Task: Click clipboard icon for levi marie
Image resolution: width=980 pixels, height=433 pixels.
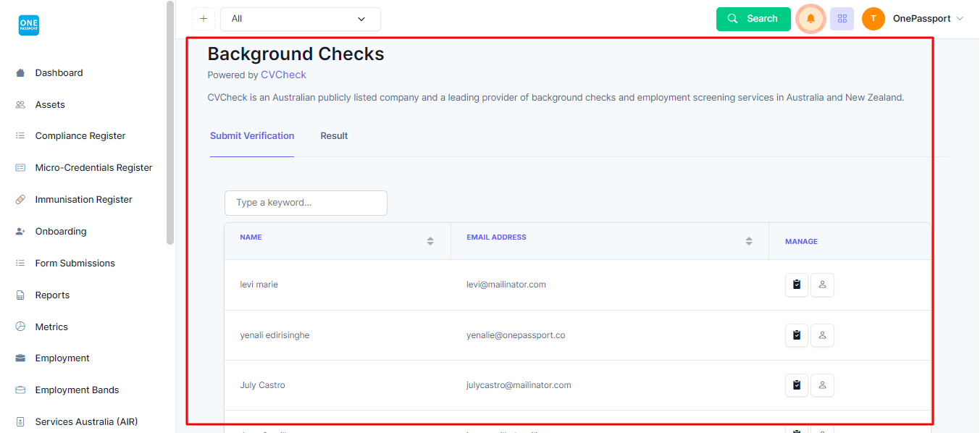Action: pos(797,285)
